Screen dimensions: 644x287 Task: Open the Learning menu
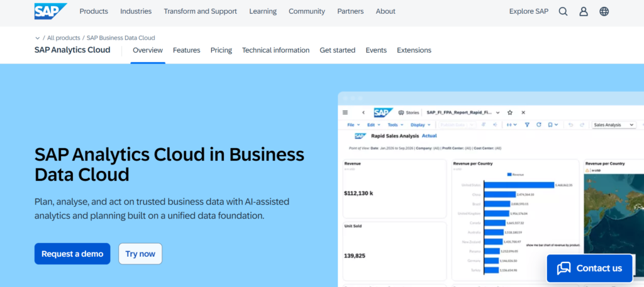263,11
